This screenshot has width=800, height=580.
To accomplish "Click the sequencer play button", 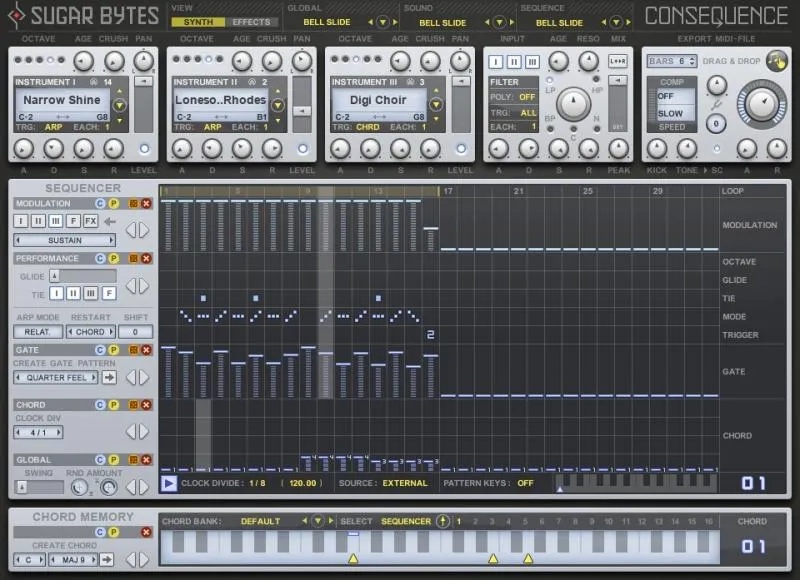I will [169, 483].
